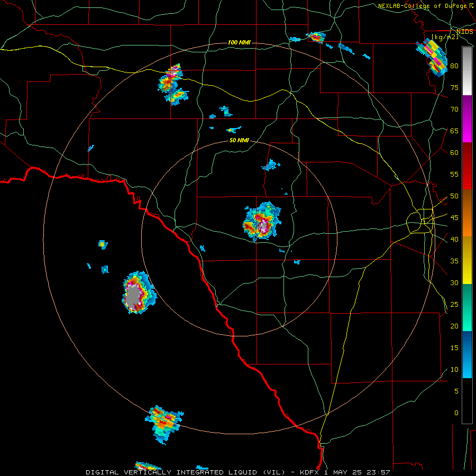Click the 20 value on the scale
476x476 pixels.
click(454, 326)
